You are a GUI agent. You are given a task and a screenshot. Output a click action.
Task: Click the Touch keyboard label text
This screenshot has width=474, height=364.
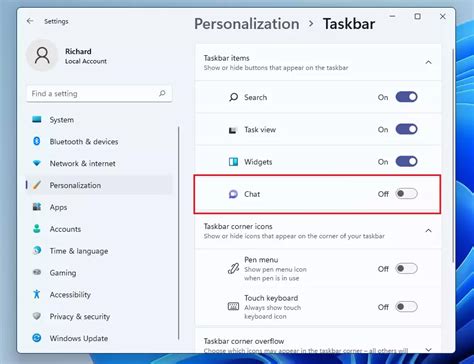271,298
